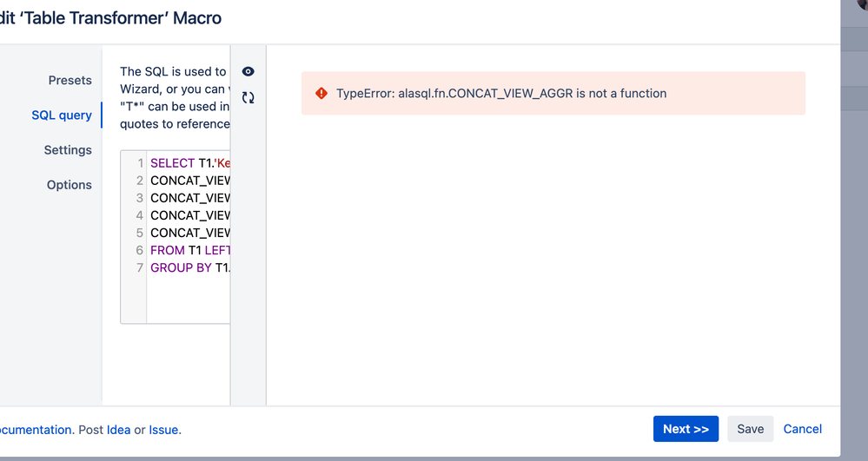Click the TypeError message text
The height and width of the screenshot is (461, 868).
(x=501, y=93)
